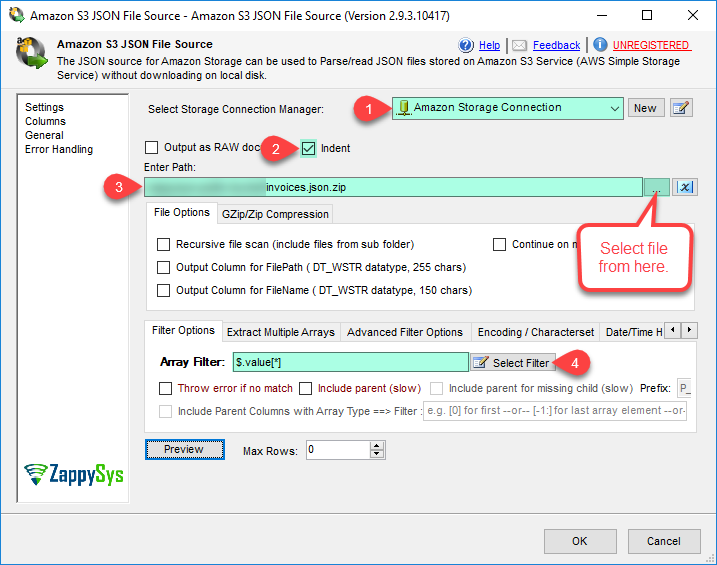Open the Feedback link
Image resolution: width=717 pixels, height=565 pixels.
coord(556,45)
